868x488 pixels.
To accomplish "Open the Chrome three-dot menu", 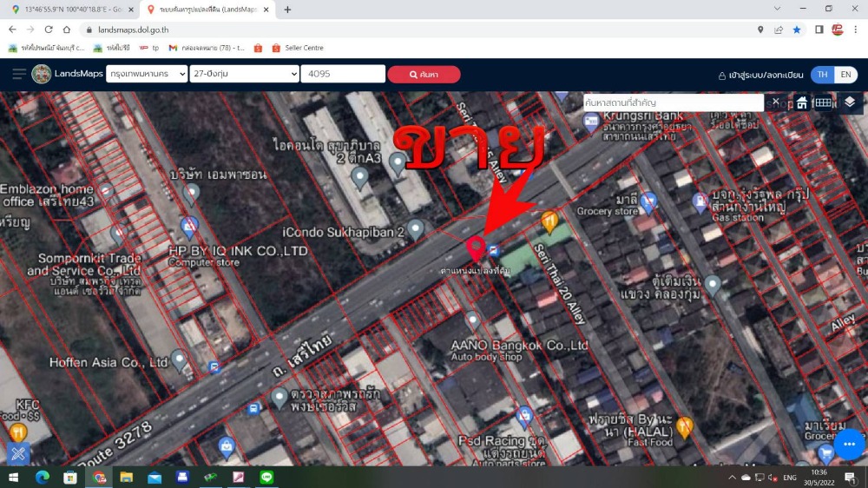I will pyautogui.click(x=855, y=30).
